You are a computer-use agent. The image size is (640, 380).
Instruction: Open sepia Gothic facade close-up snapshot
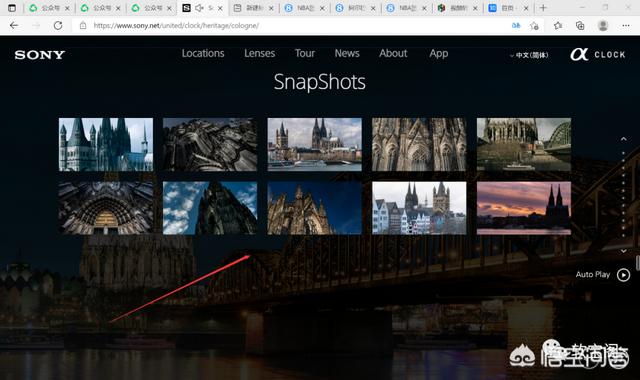point(419,144)
